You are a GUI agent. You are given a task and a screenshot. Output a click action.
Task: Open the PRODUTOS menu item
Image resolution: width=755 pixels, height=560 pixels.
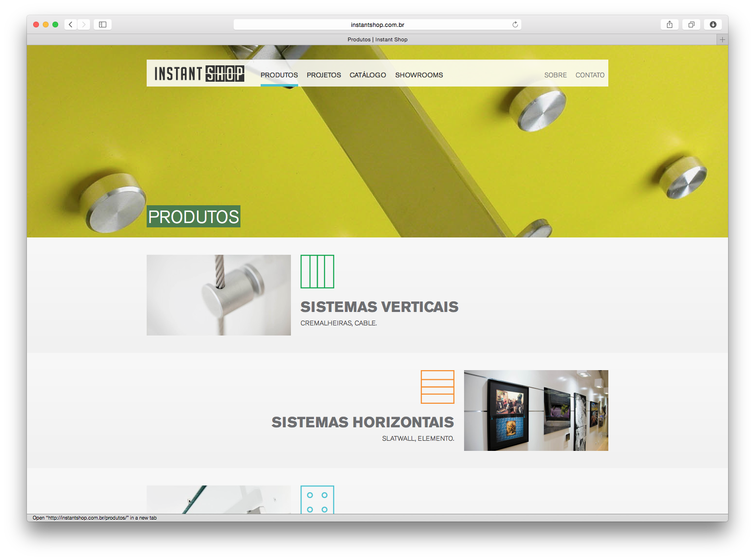pyautogui.click(x=279, y=75)
